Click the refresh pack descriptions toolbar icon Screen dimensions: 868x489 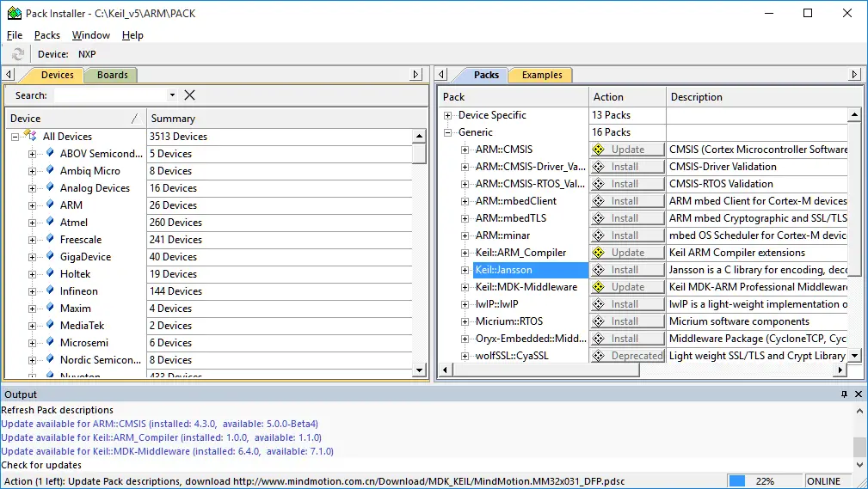18,54
